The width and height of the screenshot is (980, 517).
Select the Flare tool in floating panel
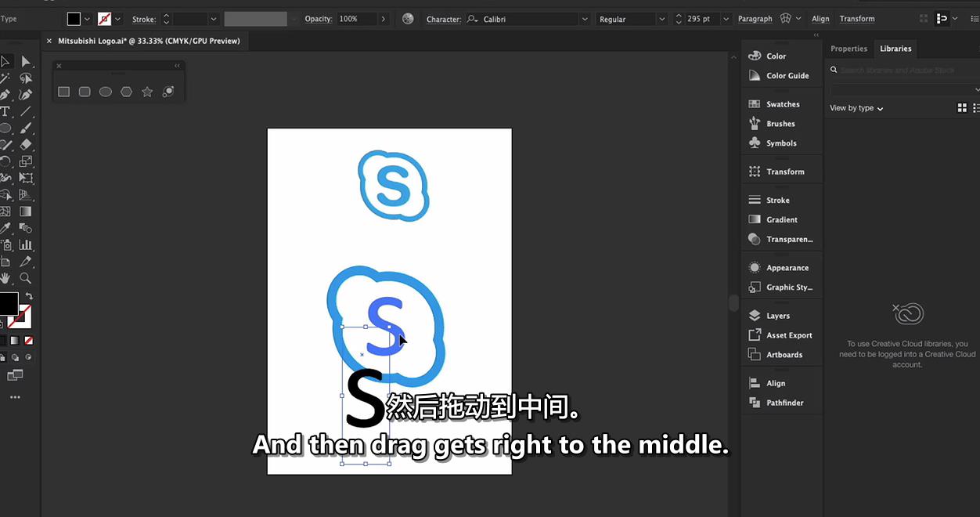[x=168, y=92]
